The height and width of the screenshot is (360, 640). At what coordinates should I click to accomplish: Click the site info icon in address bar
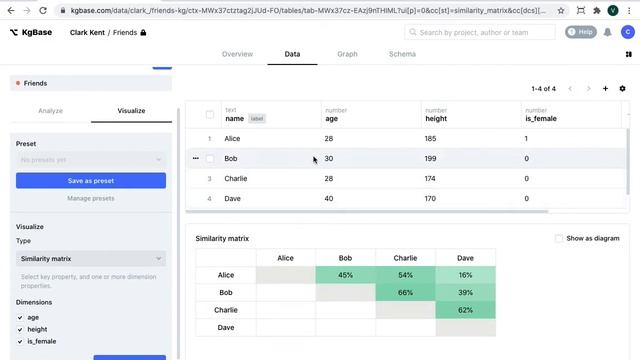[x=62, y=11]
